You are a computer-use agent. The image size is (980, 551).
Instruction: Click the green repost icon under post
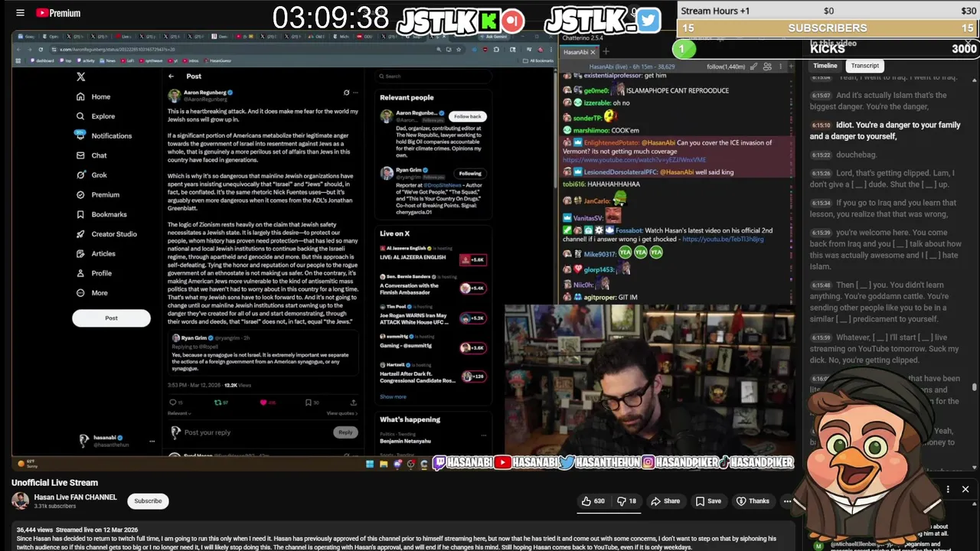pyautogui.click(x=217, y=402)
